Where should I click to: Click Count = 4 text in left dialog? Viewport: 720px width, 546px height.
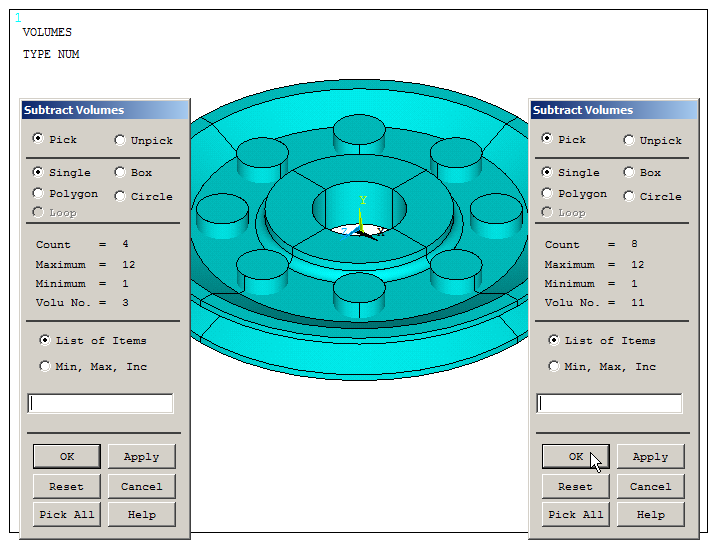pos(82,244)
